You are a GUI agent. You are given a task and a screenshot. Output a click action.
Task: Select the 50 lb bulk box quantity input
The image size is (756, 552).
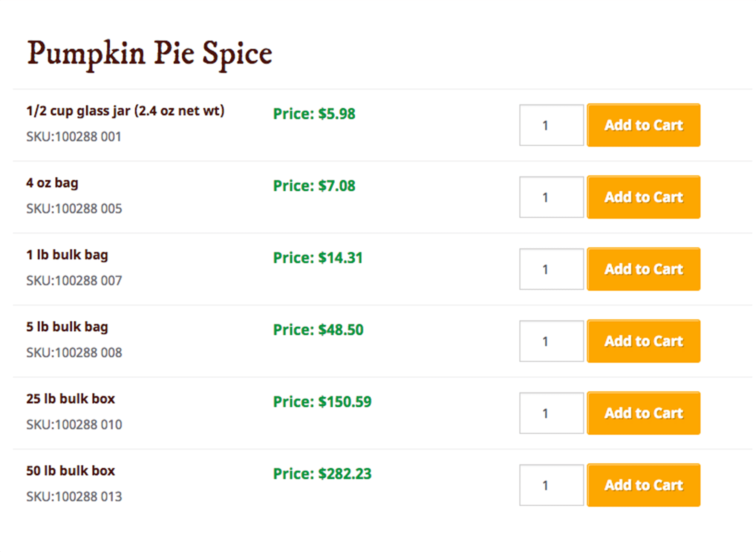point(551,485)
